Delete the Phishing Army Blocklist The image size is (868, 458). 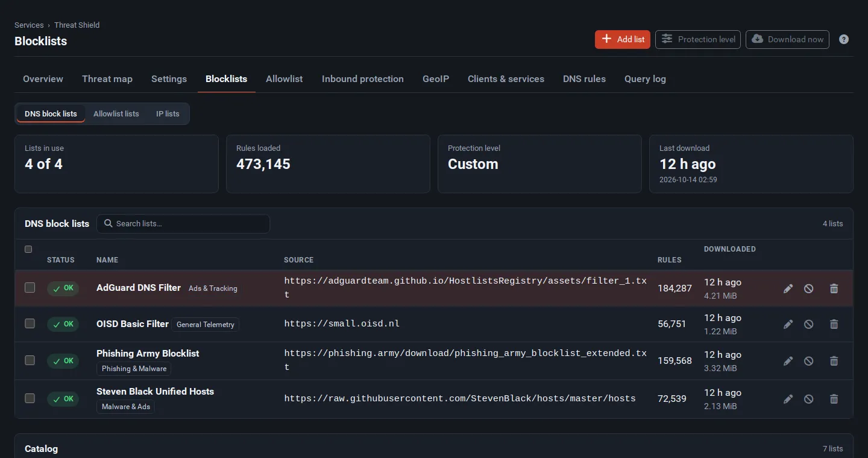[x=834, y=361]
